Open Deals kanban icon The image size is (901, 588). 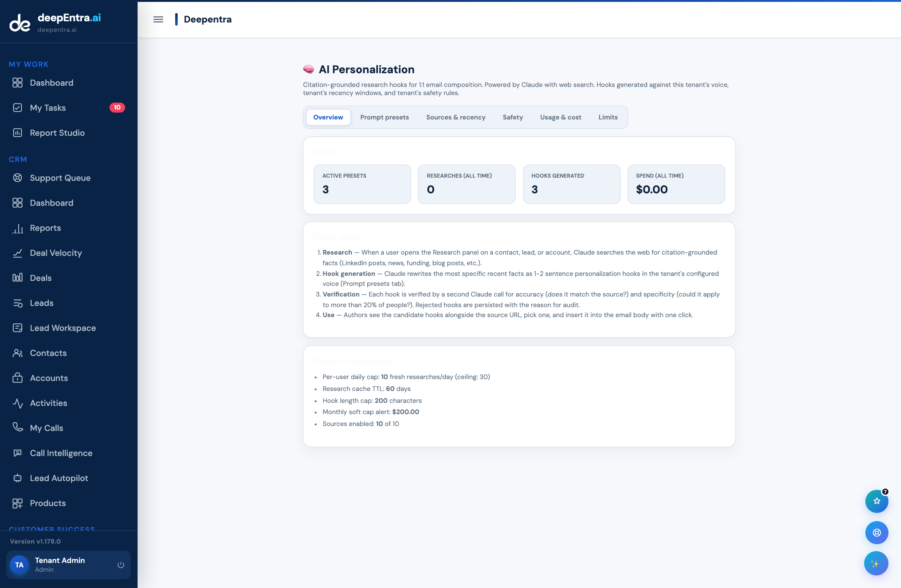click(18, 278)
